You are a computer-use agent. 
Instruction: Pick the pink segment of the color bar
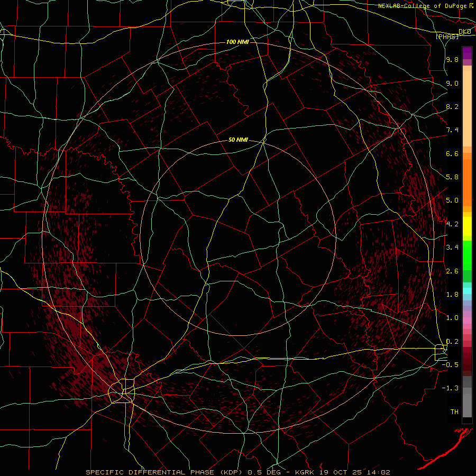tap(467, 321)
